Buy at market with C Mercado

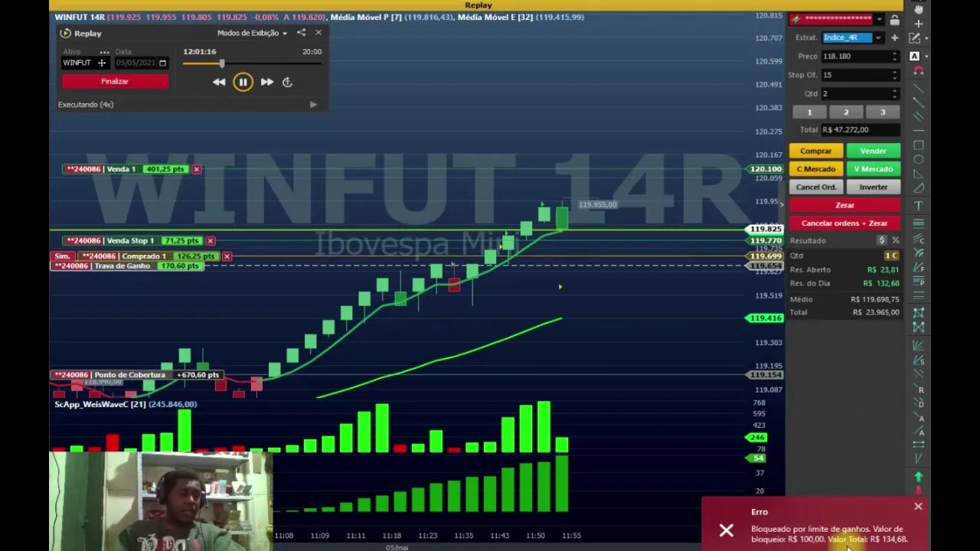[x=815, y=168]
